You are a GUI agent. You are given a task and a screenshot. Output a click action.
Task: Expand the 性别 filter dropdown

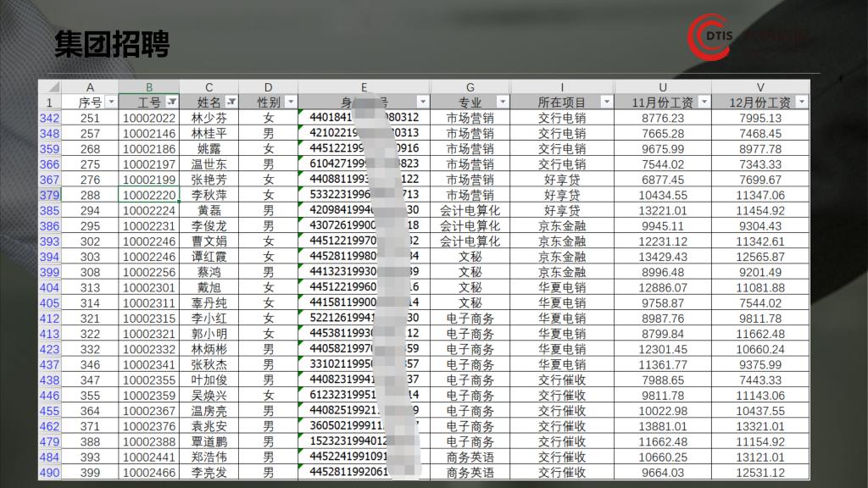pos(291,103)
